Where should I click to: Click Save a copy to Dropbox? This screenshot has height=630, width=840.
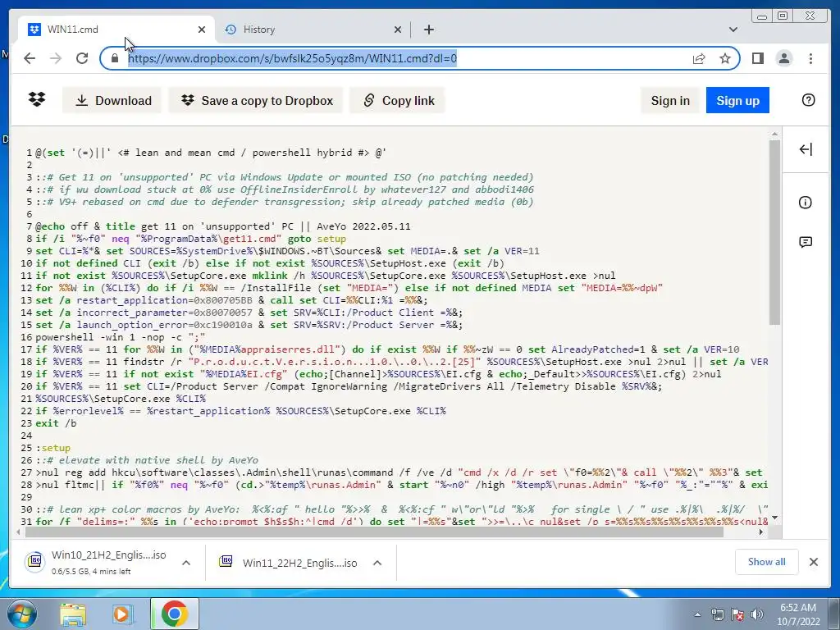256,100
